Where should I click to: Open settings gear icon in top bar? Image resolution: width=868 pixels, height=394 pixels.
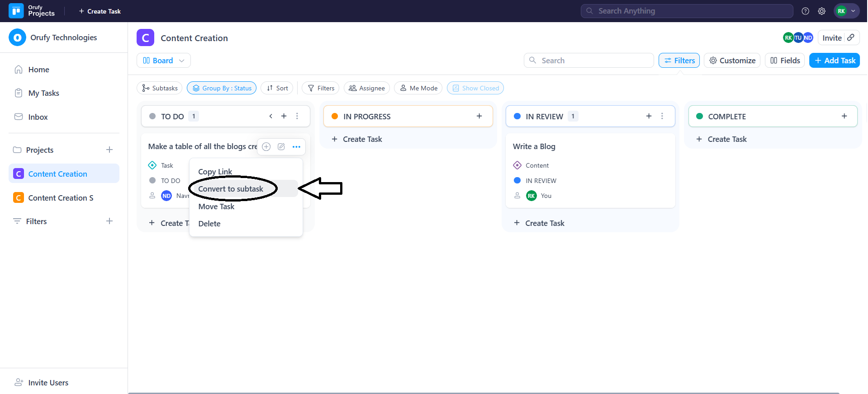tap(821, 11)
